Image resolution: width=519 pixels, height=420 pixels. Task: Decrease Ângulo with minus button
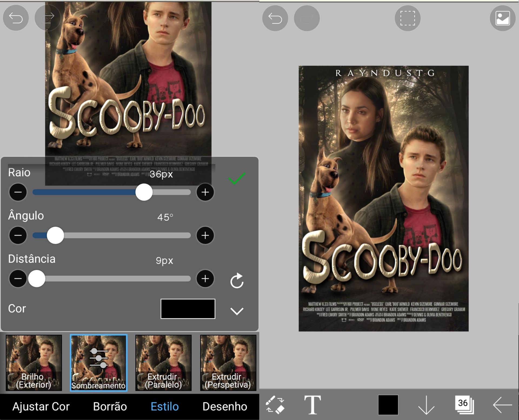click(18, 235)
